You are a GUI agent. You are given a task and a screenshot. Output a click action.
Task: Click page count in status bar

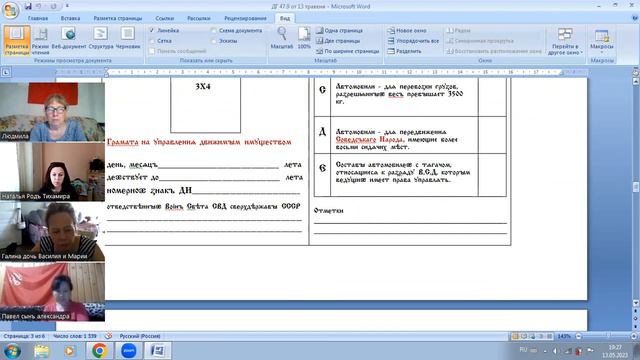point(24,336)
